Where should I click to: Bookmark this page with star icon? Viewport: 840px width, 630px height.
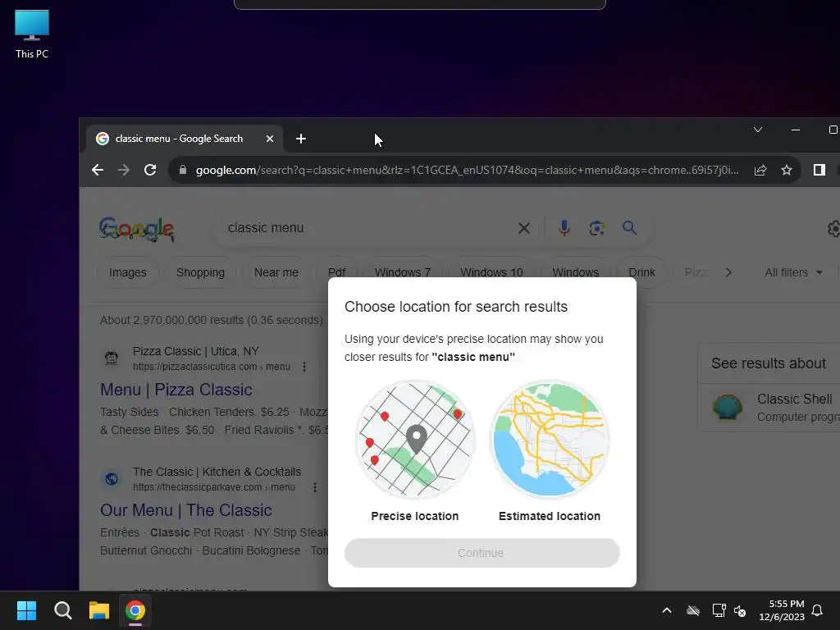(787, 171)
